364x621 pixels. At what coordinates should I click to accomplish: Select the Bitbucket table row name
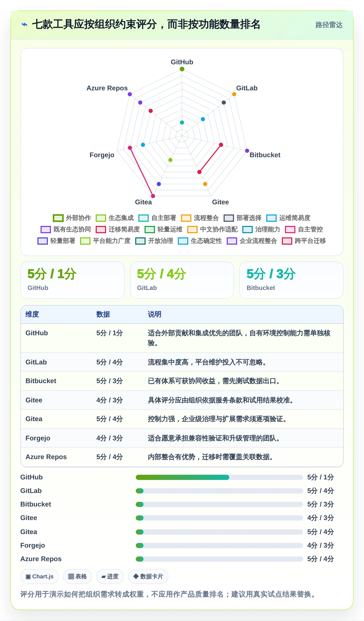click(41, 381)
